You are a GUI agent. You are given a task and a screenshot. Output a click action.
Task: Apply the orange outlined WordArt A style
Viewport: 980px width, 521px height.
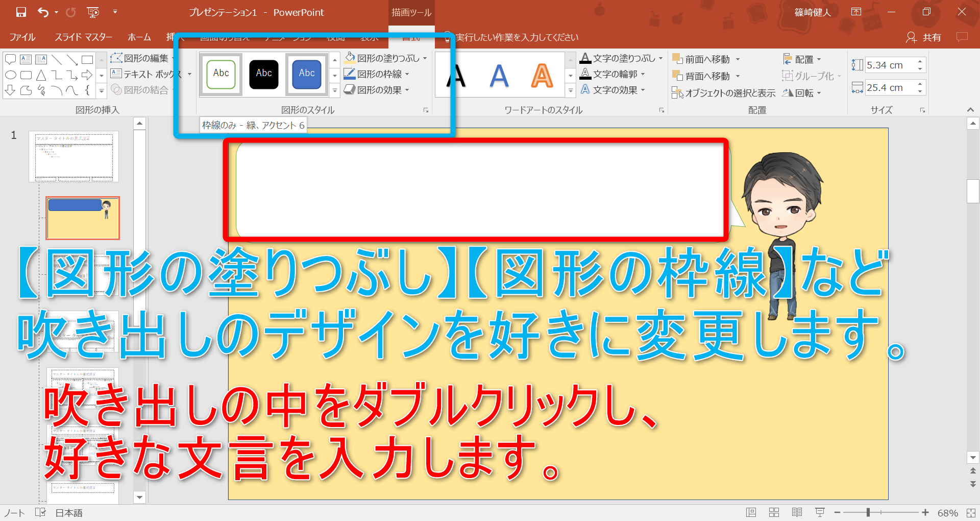point(542,76)
